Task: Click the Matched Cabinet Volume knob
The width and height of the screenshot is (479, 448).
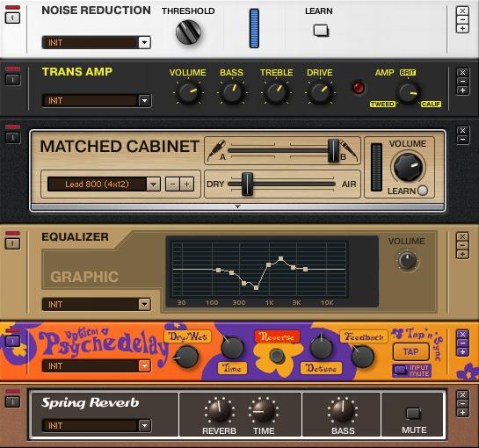Action: pos(408,168)
